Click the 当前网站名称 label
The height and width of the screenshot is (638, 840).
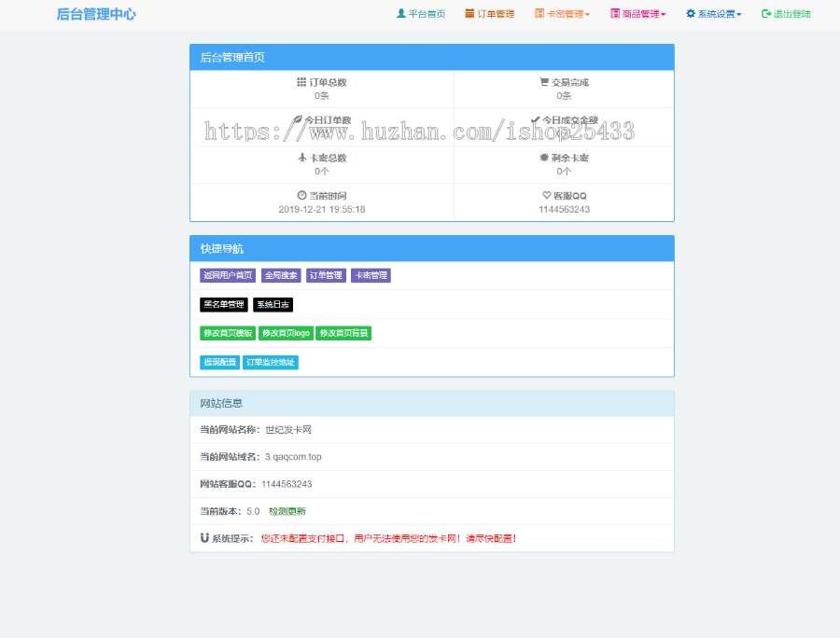tap(230, 430)
